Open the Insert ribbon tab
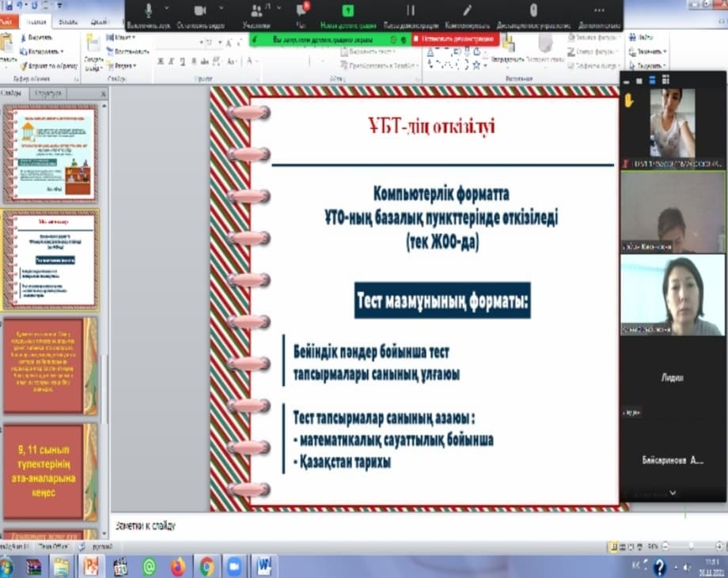This screenshot has width=728, height=578. (x=68, y=22)
